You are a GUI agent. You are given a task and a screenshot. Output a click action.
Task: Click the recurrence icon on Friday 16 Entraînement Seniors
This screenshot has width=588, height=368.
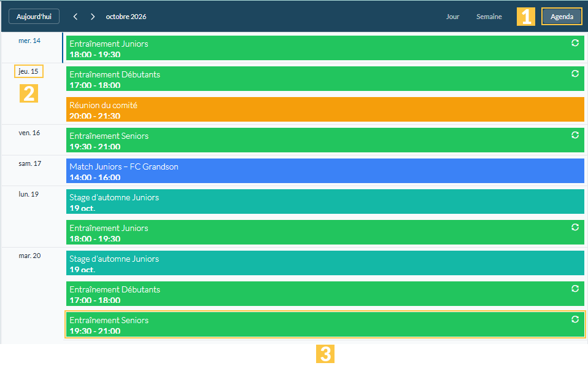pos(575,135)
